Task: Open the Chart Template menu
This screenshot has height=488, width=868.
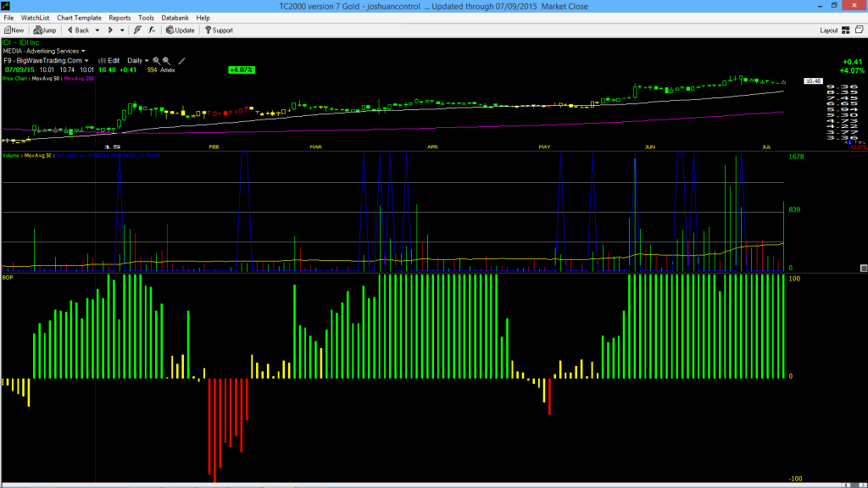Action: point(79,18)
